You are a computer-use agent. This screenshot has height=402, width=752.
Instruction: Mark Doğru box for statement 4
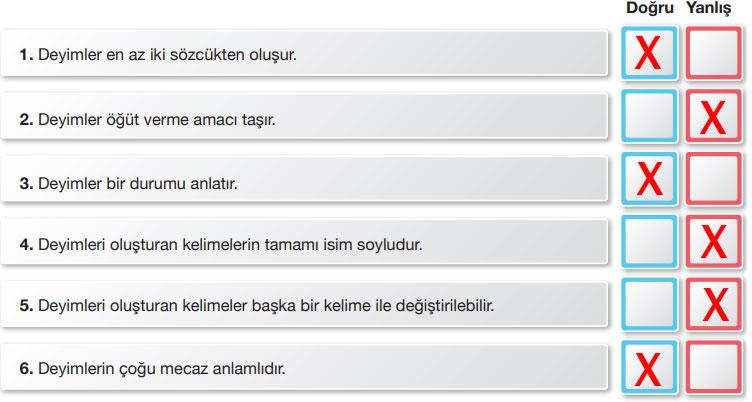pyautogui.click(x=650, y=242)
